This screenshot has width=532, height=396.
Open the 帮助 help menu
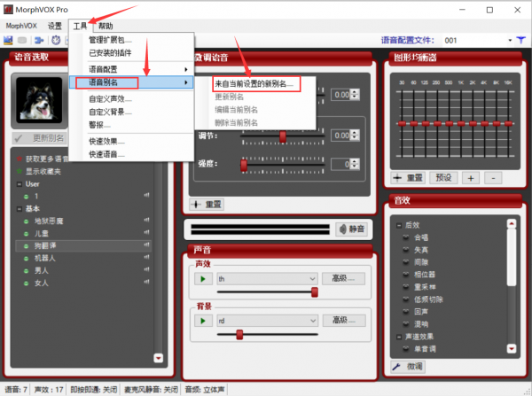(106, 26)
